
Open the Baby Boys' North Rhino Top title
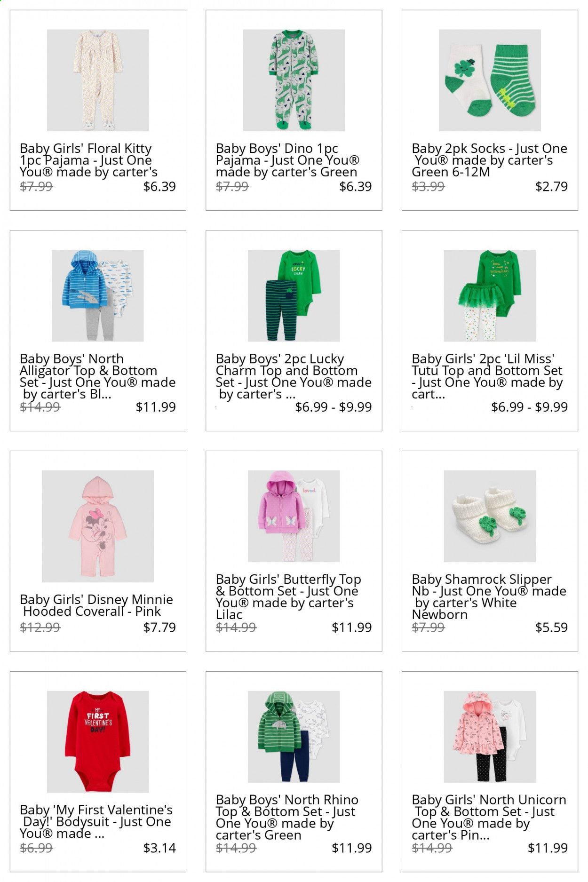coord(287,818)
